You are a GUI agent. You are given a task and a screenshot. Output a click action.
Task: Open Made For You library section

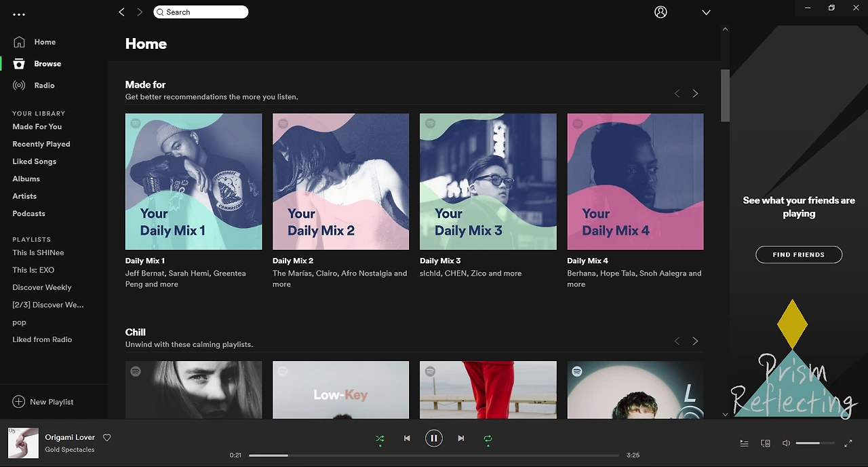pyautogui.click(x=37, y=127)
